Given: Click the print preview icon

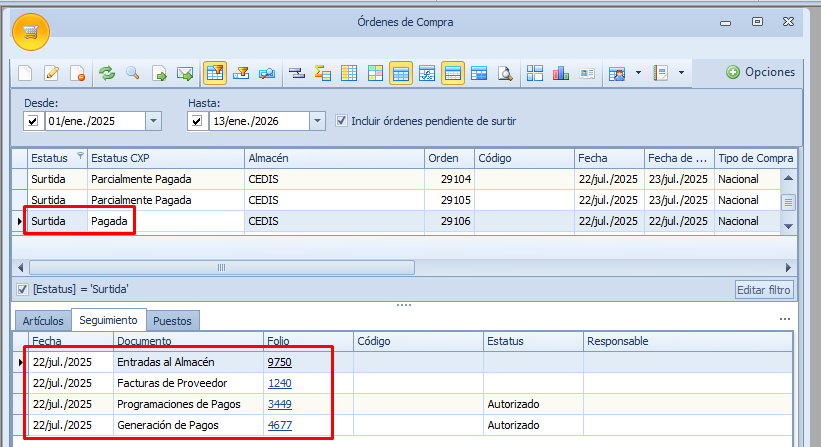Looking at the screenshot, I should 506,73.
